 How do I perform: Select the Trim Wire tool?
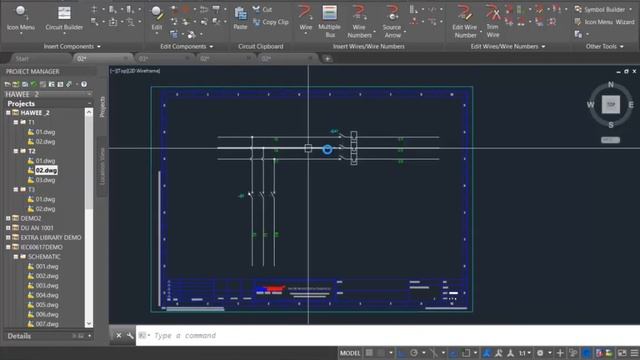coord(493,21)
